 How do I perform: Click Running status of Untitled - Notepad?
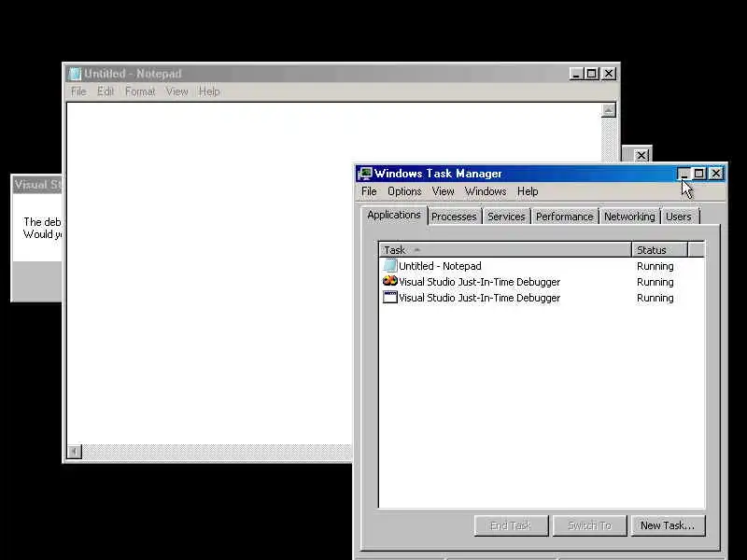point(655,266)
